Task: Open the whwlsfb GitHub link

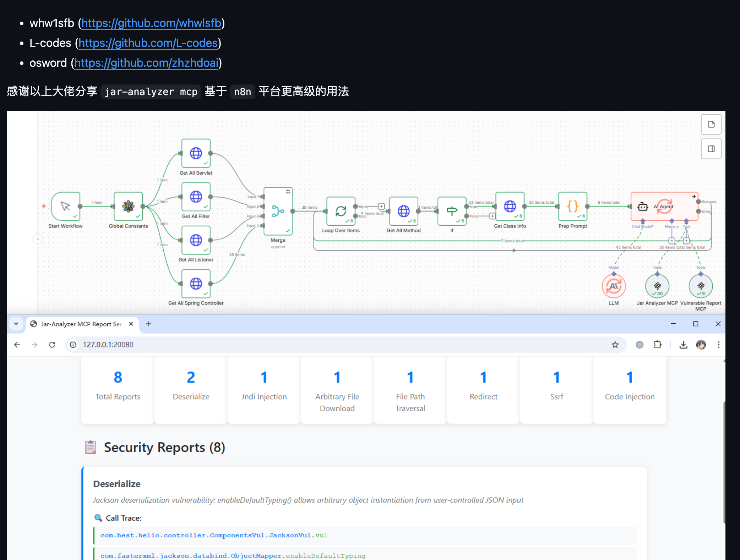Action: click(151, 23)
